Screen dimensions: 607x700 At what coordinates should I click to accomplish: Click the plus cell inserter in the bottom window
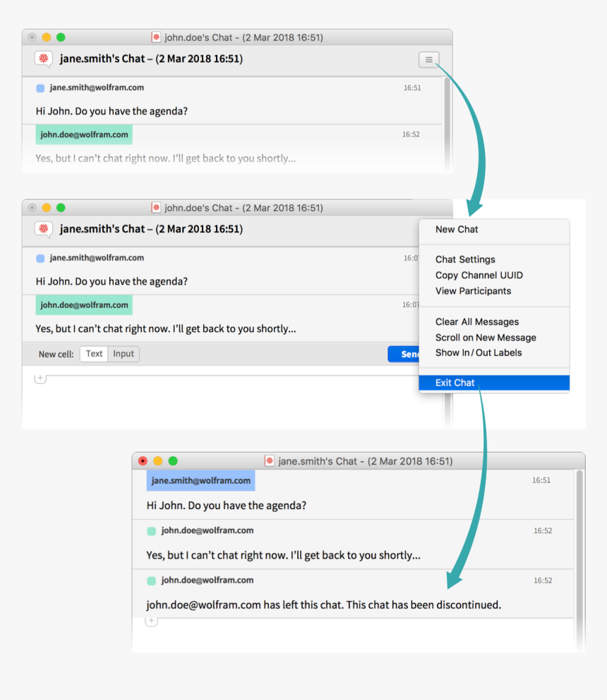pyautogui.click(x=151, y=621)
